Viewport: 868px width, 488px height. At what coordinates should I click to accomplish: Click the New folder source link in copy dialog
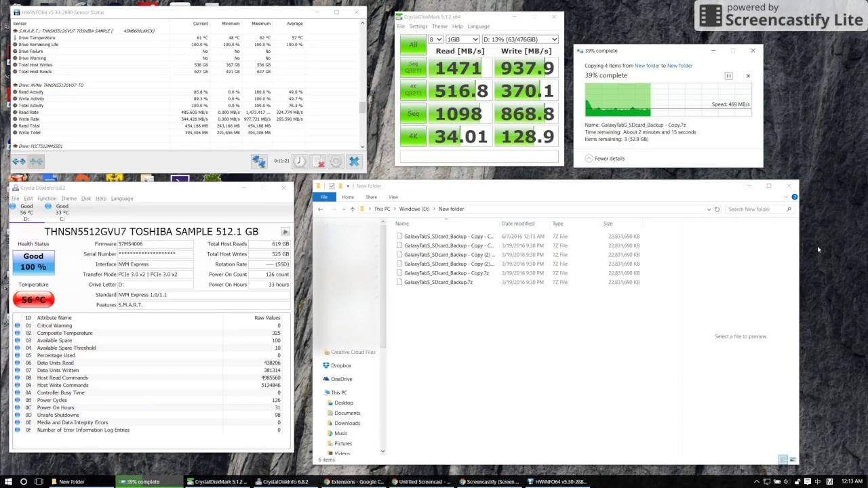pyautogui.click(x=647, y=66)
